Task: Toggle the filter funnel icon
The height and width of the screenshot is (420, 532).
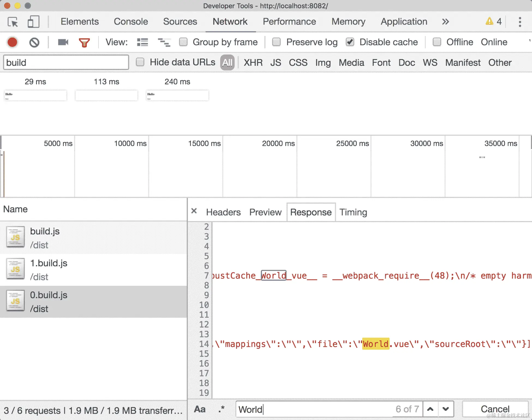Action: click(x=84, y=43)
